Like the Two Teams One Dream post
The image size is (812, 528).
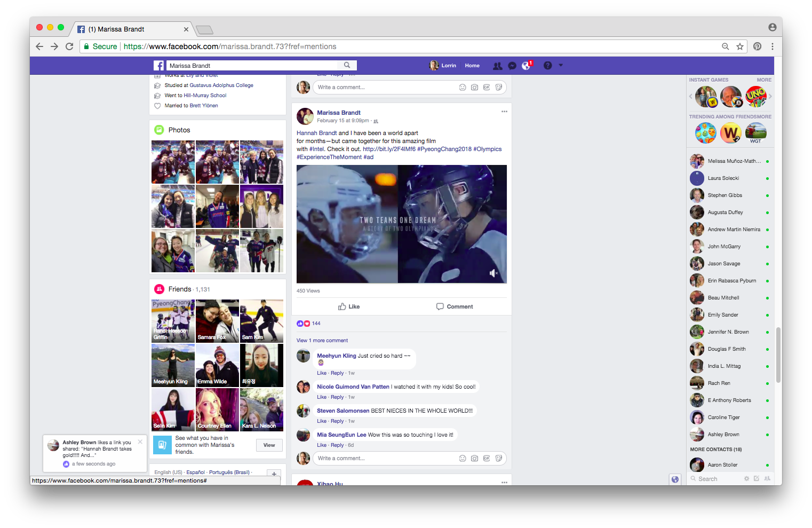point(349,306)
